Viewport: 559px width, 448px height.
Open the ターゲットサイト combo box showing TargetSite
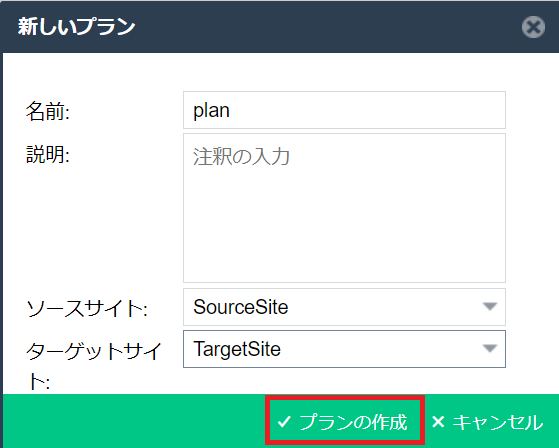(x=344, y=349)
